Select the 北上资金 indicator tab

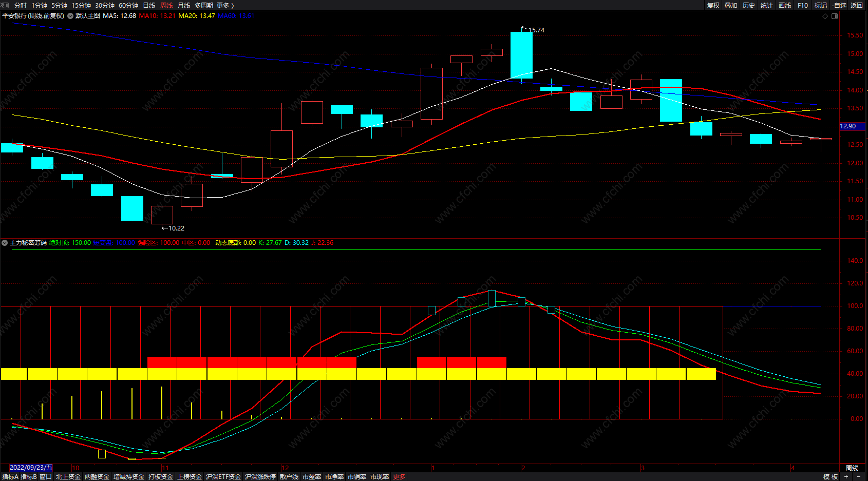coord(68,477)
